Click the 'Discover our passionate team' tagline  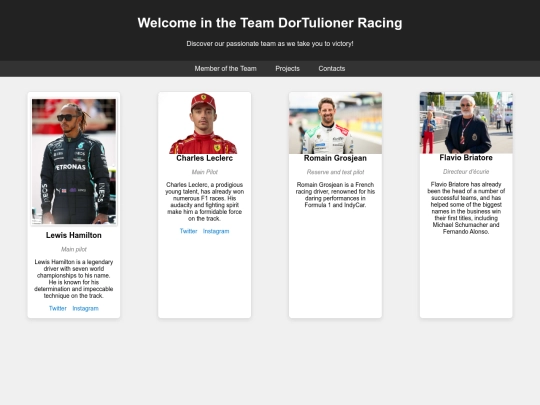coord(270,44)
